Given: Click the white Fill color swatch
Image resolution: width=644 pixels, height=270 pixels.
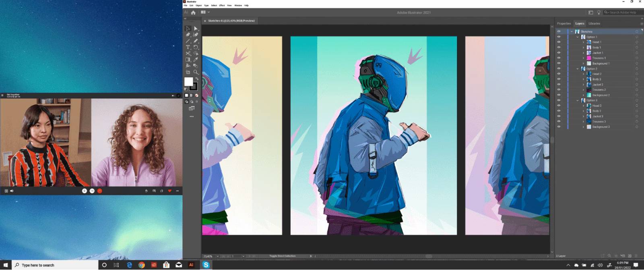Looking at the screenshot, I should (x=188, y=82).
